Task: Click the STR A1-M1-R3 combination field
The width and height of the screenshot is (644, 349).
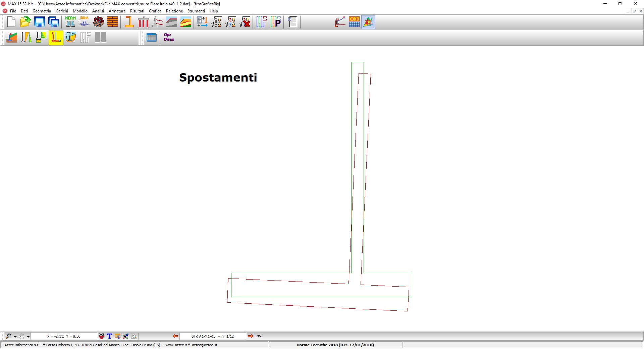Action: click(213, 336)
